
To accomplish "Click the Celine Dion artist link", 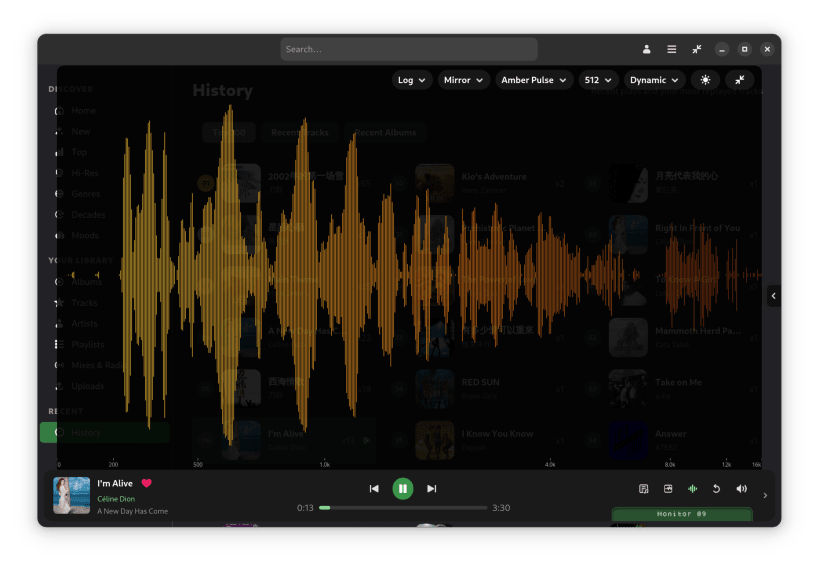I will click(116, 499).
